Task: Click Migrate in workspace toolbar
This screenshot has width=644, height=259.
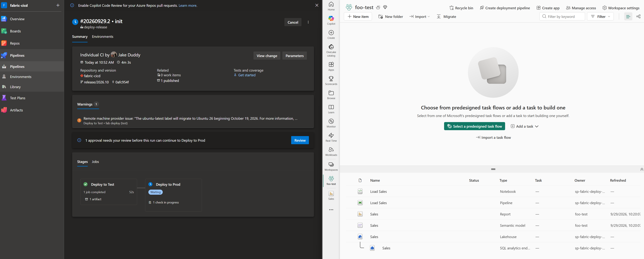Action: 446,17
